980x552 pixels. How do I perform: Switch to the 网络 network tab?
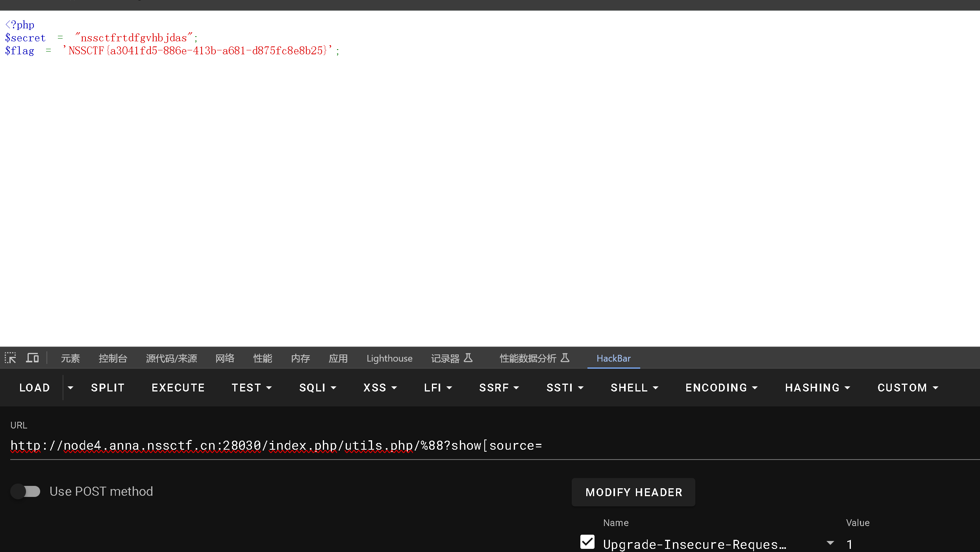224,358
